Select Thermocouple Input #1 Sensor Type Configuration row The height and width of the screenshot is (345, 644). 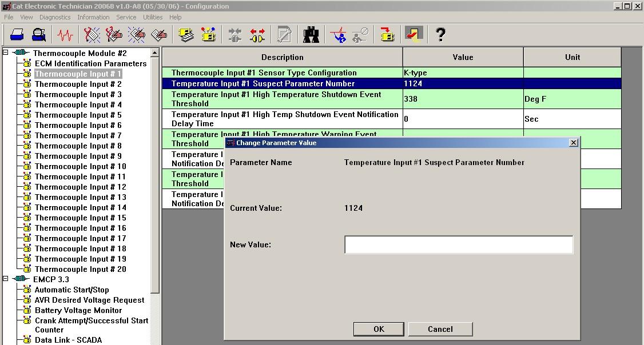[x=392, y=73]
